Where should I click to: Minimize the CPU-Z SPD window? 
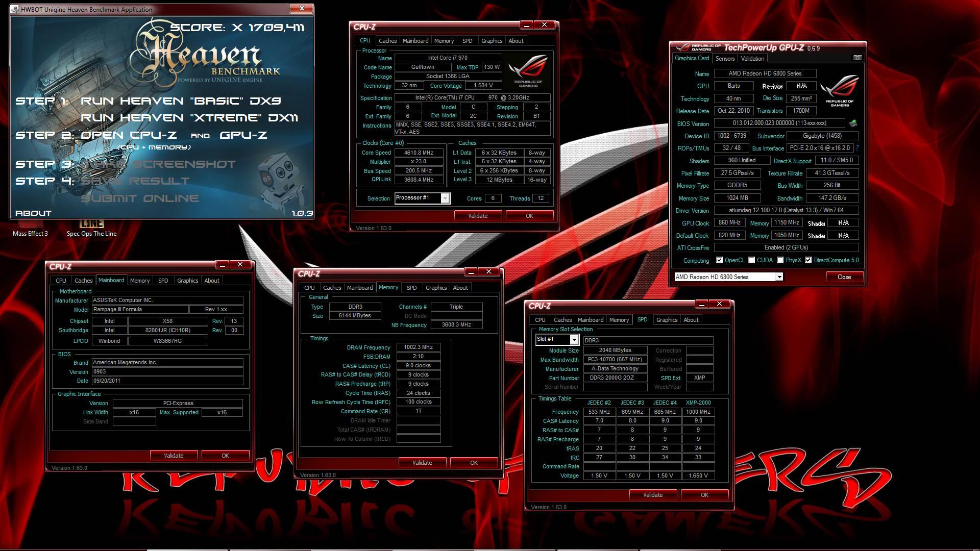coord(702,304)
